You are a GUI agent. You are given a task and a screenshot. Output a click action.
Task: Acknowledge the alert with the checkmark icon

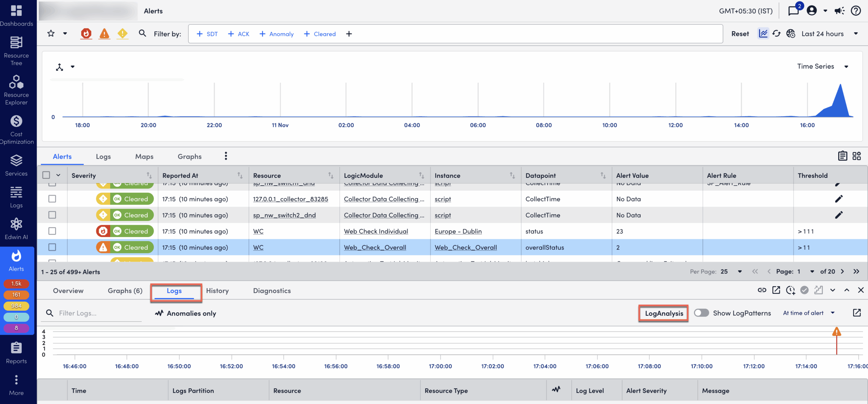point(804,290)
